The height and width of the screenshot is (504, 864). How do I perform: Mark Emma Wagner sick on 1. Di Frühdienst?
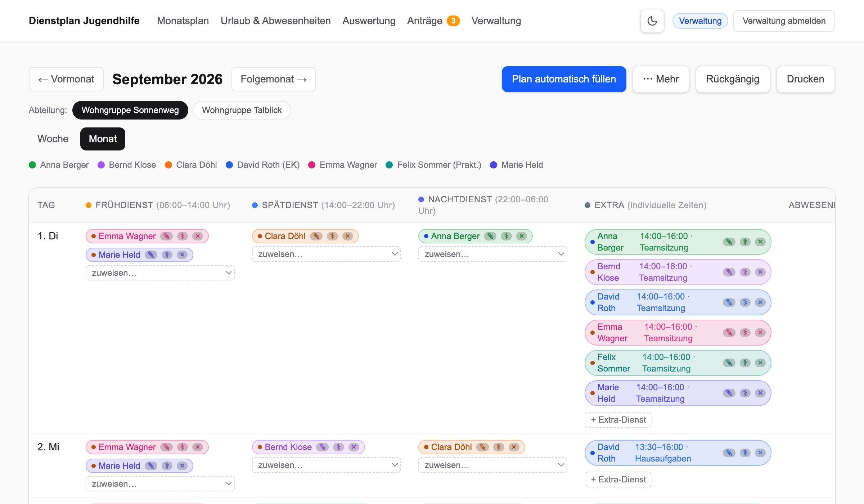[183, 236]
